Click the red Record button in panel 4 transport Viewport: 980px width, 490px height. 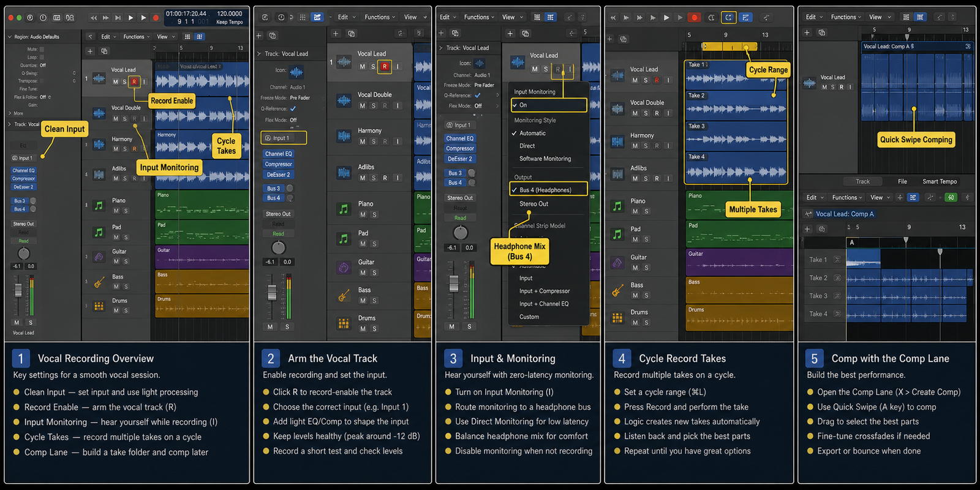695,18
